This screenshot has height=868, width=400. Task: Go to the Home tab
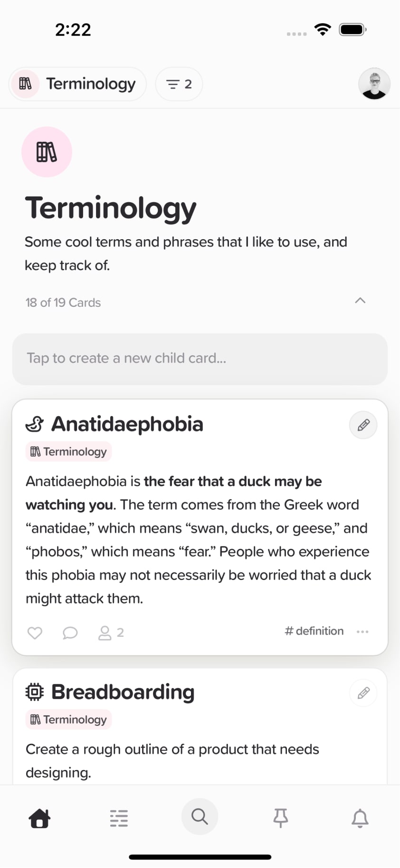click(39, 818)
